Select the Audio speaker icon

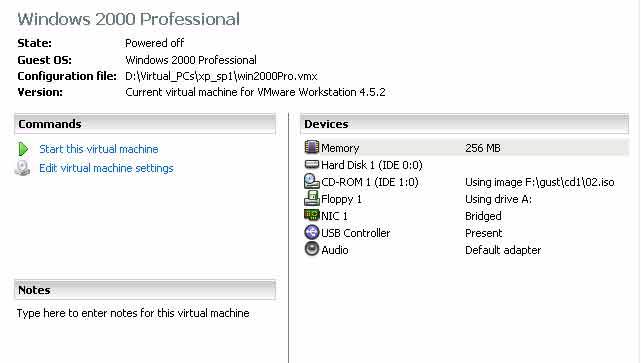click(x=312, y=249)
